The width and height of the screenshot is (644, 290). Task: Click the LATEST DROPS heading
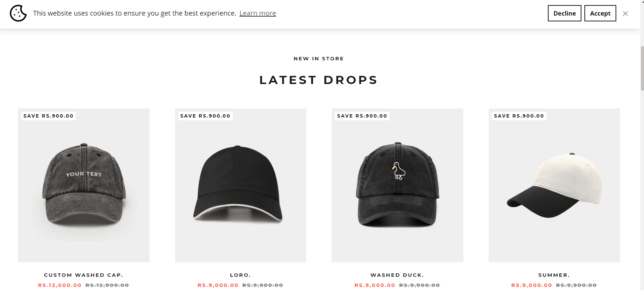(x=318, y=80)
